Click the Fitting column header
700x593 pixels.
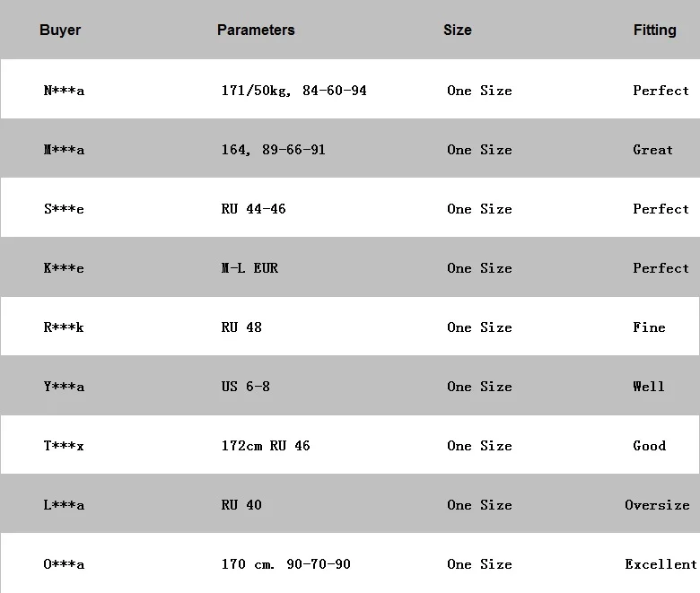[654, 31]
